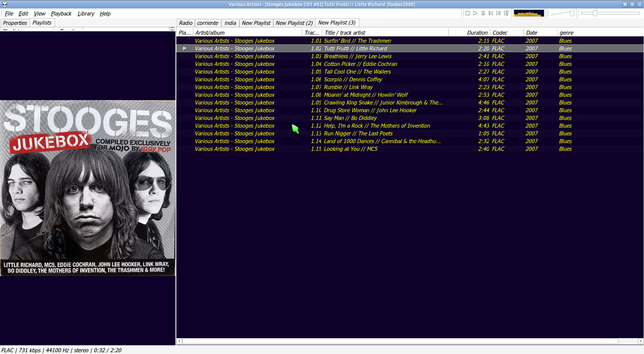Open the Edit menu
The height and width of the screenshot is (354, 644).
[x=24, y=14]
